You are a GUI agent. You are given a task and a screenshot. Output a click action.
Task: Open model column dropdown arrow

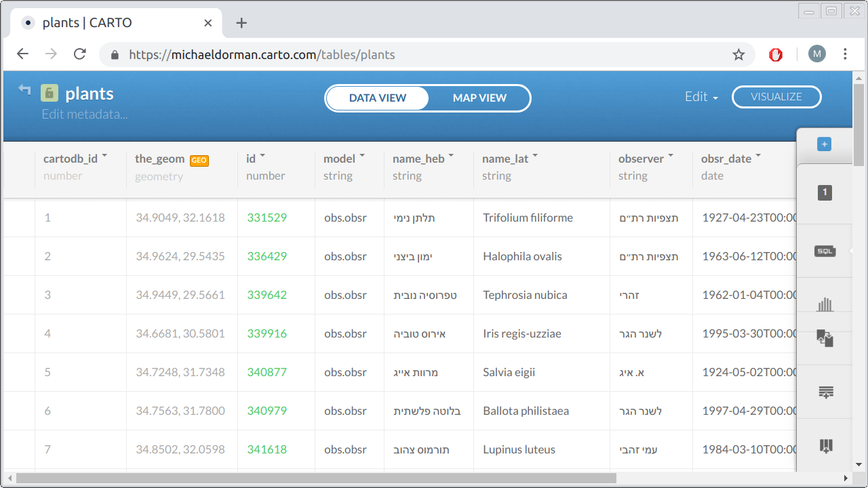(362, 157)
